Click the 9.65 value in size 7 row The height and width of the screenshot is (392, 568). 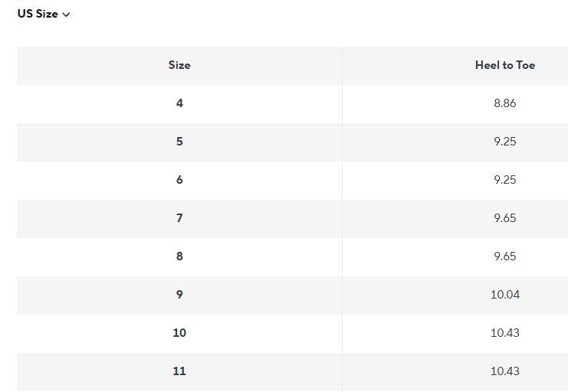[x=504, y=218]
